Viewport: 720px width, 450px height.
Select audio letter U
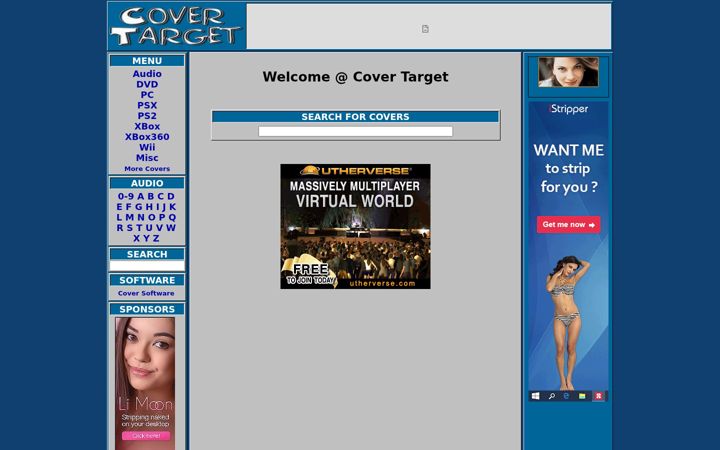tap(149, 228)
